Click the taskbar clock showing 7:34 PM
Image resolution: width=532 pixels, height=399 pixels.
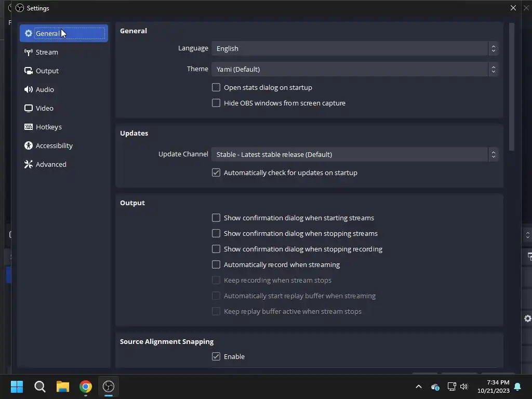pos(494,387)
